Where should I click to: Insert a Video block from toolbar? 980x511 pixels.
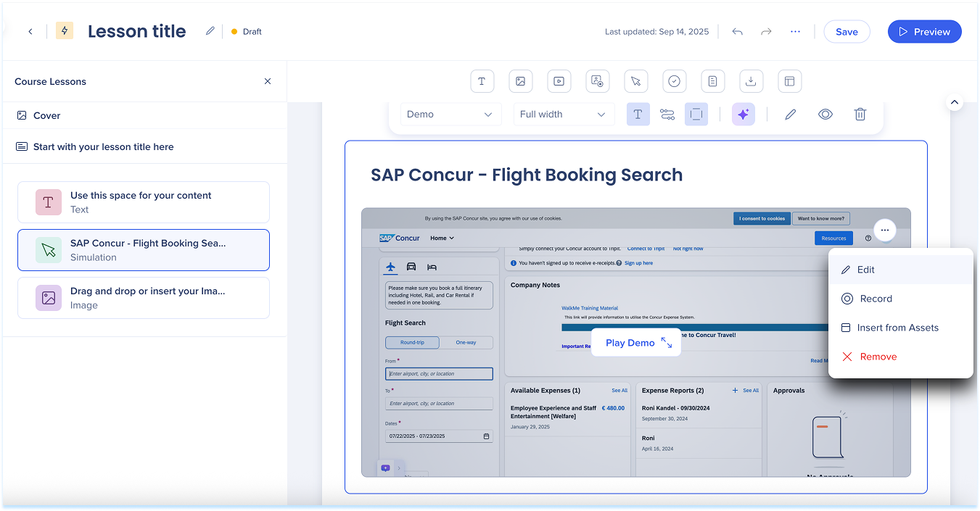pos(559,81)
